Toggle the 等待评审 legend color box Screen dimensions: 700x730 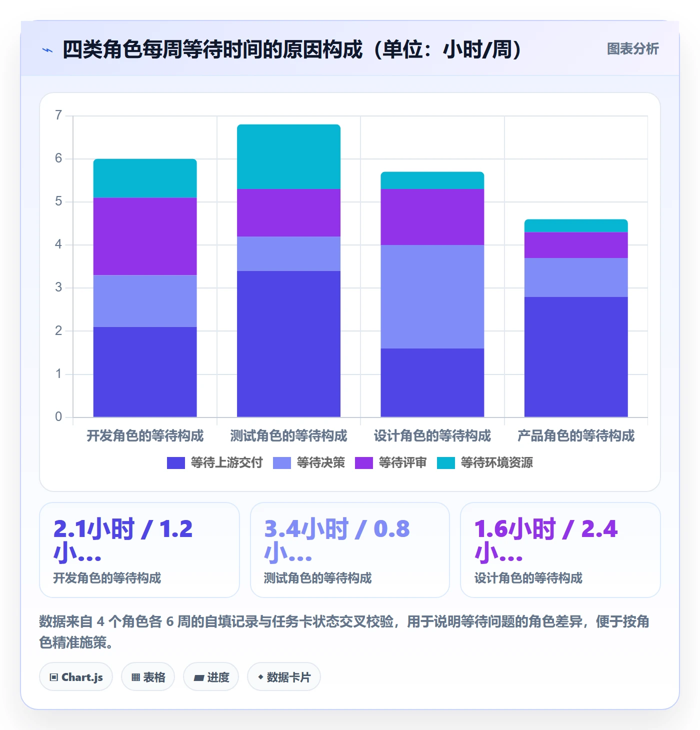pyautogui.click(x=364, y=463)
